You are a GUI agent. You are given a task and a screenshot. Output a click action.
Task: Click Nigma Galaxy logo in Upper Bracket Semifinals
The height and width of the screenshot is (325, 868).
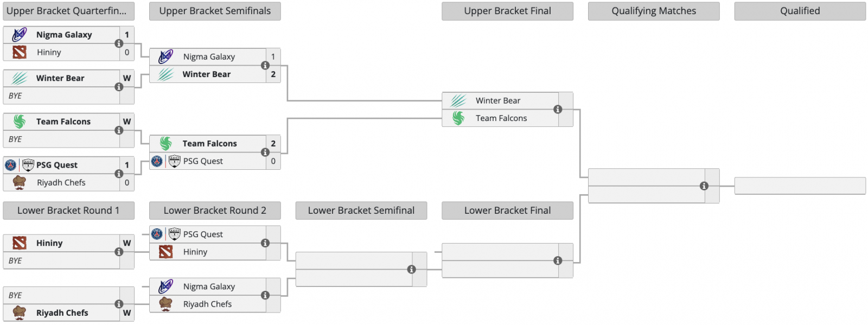pyautogui.click(x=165, y=56)
